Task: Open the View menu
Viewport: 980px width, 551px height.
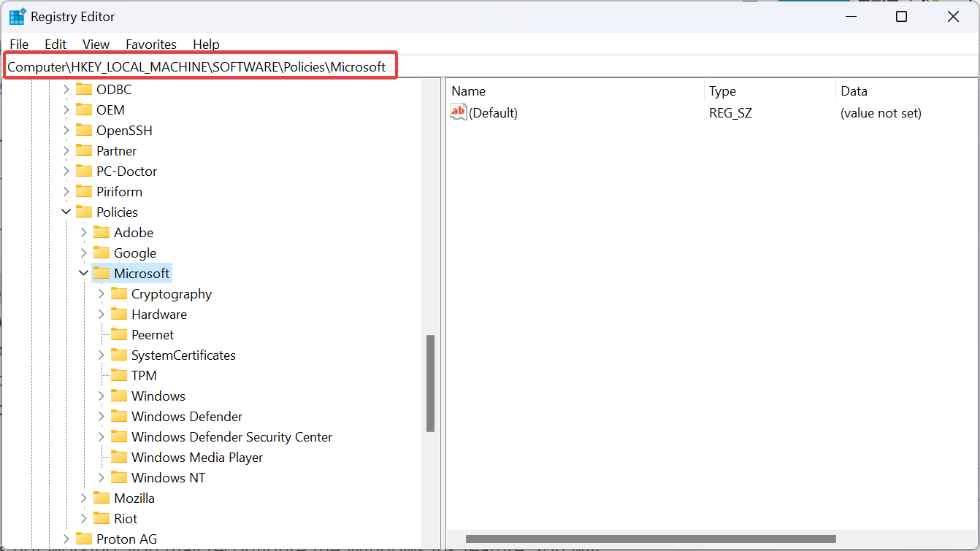Action: [x=96, y=45]
